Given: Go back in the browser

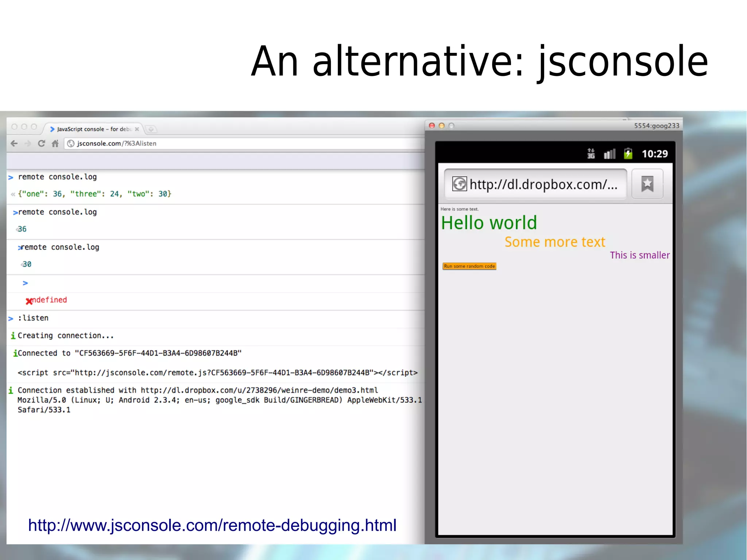Looking at the screenshot, I should (14, 143).
